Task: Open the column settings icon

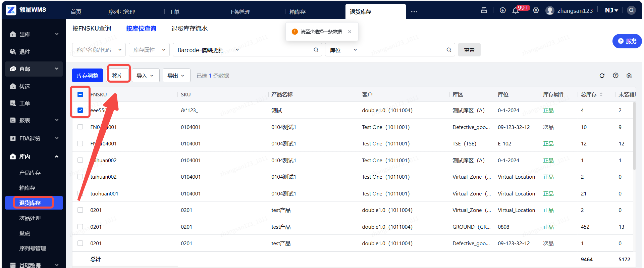Action: [x=629, y=76]
